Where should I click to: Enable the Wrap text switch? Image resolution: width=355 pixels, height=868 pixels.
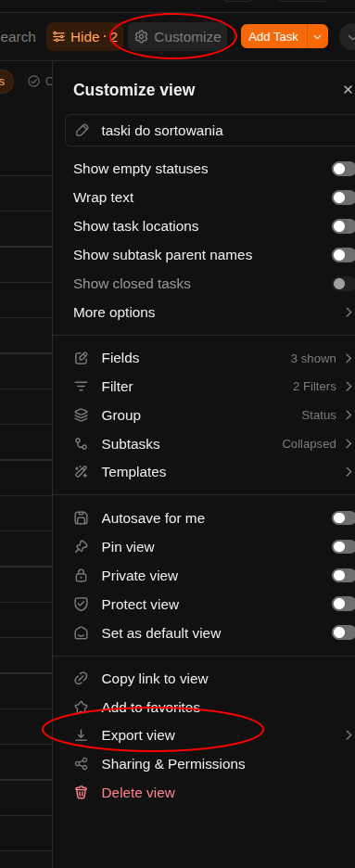click(x=343, y=198)
